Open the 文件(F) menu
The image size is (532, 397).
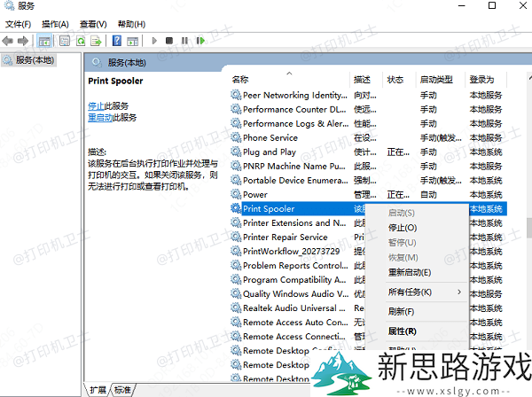coord(19,25)
